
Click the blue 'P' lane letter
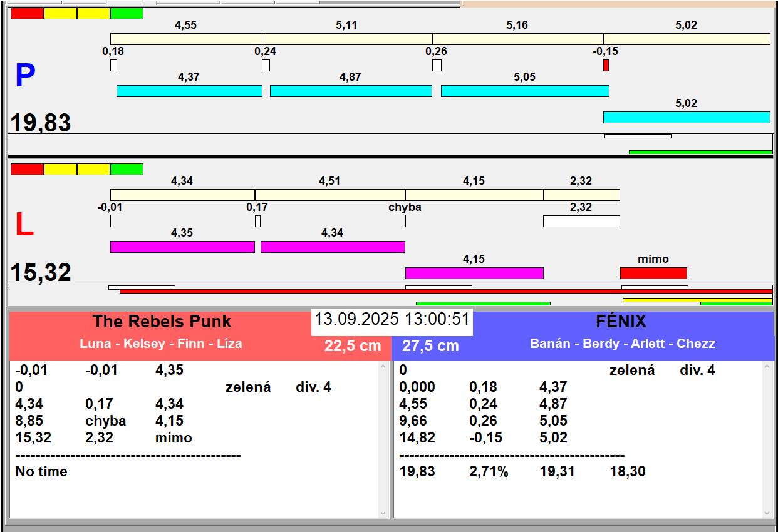click(24, 76)
